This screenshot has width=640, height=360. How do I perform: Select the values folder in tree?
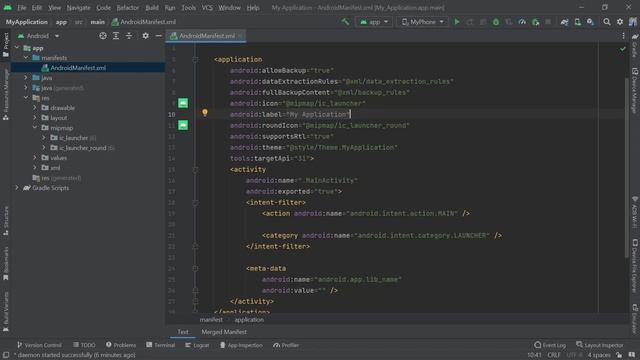pos(59,158)
